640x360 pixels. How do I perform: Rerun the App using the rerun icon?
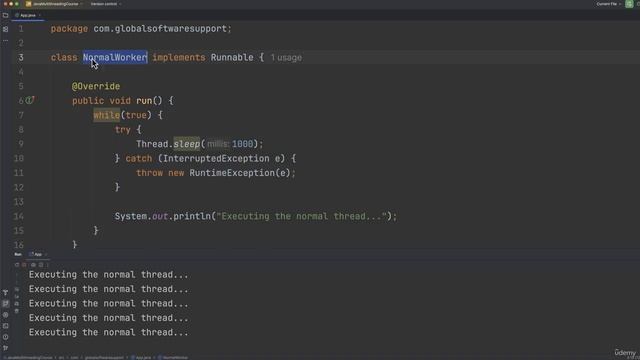(17, 264)
